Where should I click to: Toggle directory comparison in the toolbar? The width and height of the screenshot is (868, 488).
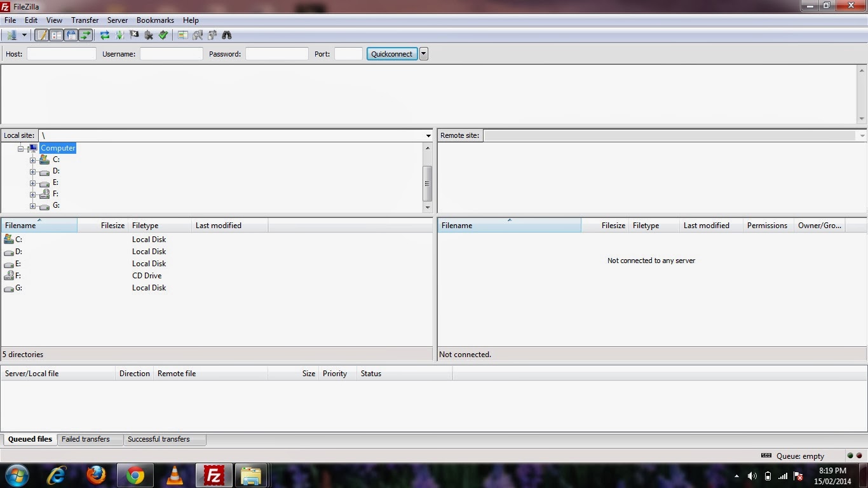[198, 36]
